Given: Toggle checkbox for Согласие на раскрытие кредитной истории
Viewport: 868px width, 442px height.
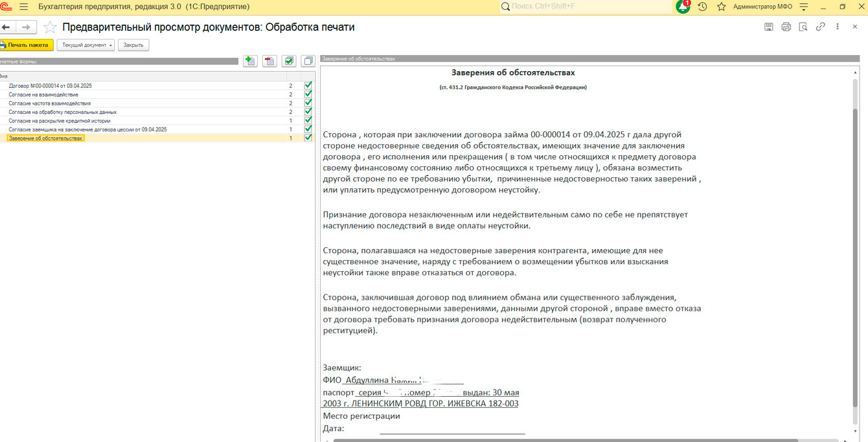Looking at the screenshot, I should click(x=308, y=120).
